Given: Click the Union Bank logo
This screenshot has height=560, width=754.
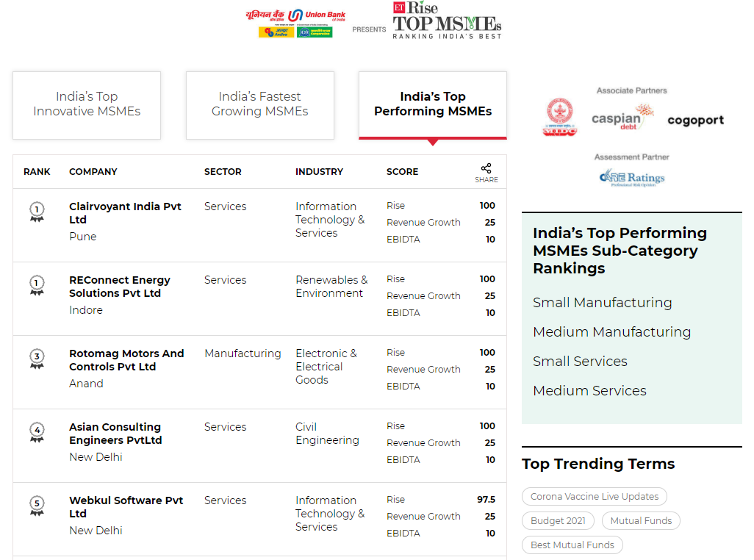Looking at the screenshot, I should pos(295,23).
